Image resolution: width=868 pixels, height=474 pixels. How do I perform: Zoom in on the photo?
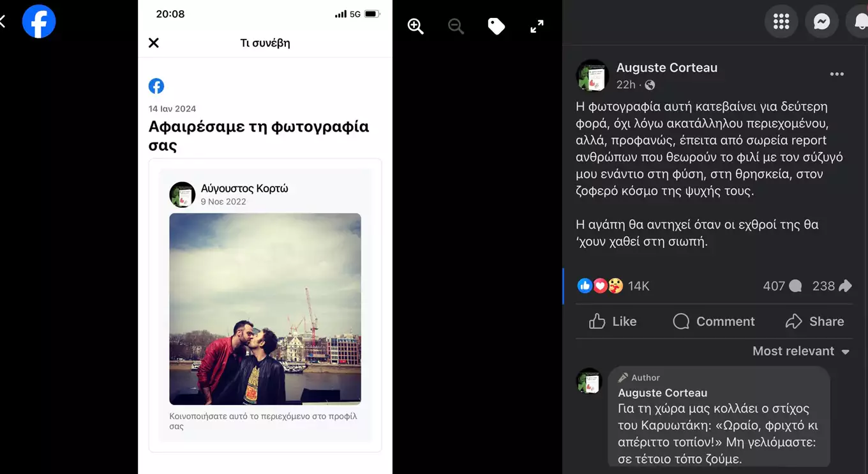coord(415,26)
